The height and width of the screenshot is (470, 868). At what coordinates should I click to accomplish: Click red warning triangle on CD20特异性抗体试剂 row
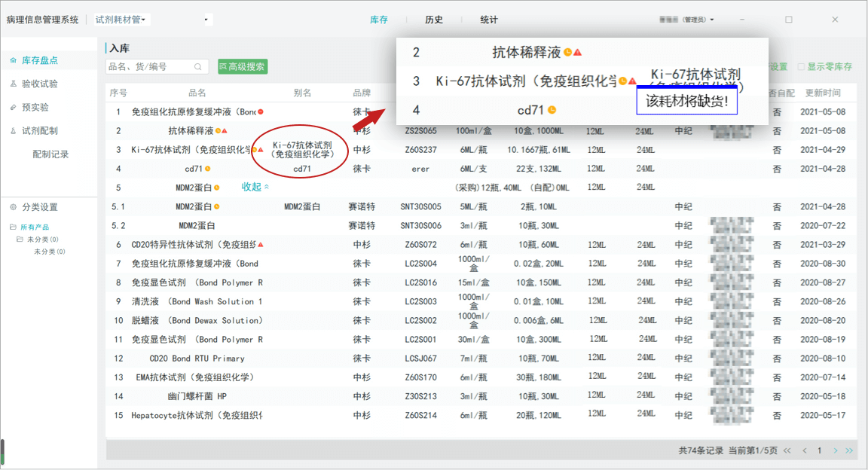coord(261,245)
